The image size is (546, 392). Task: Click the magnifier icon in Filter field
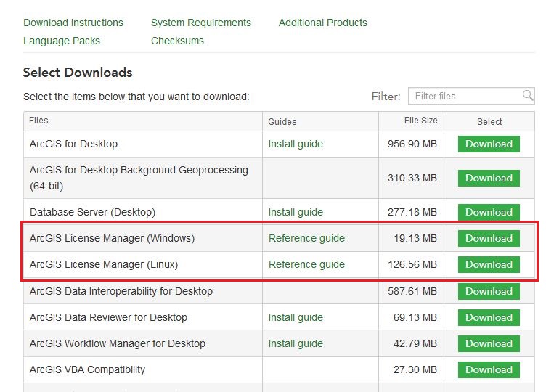(x=528, y=95)
